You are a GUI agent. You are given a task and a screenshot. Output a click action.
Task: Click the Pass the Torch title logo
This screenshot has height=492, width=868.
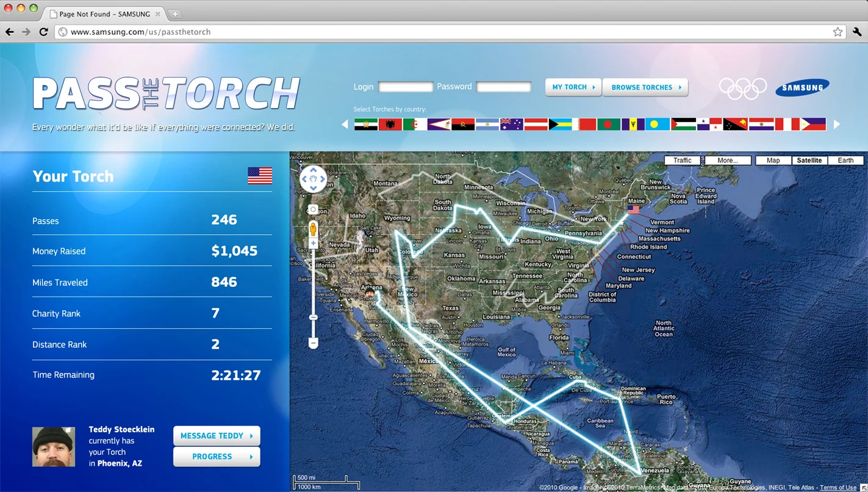(x=166, y=94)
